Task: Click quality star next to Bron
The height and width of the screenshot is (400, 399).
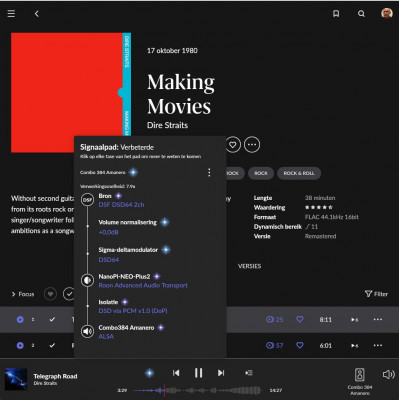Action: 118,196
